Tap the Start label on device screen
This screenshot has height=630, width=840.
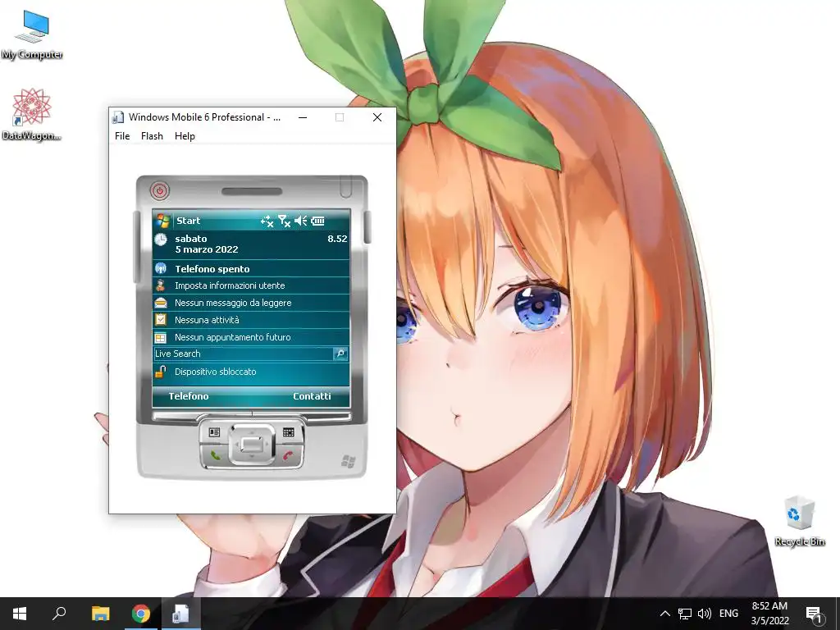(x=188, y=221)
